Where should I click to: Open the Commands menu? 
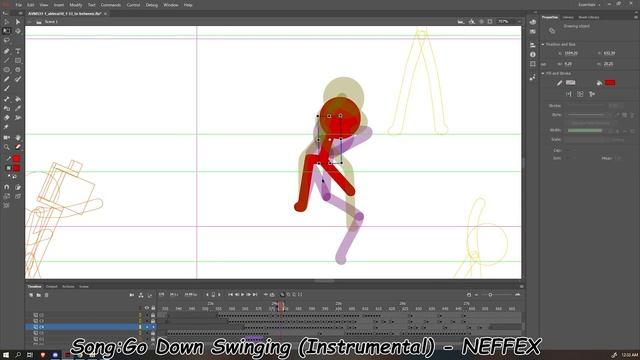pos(111,5)
